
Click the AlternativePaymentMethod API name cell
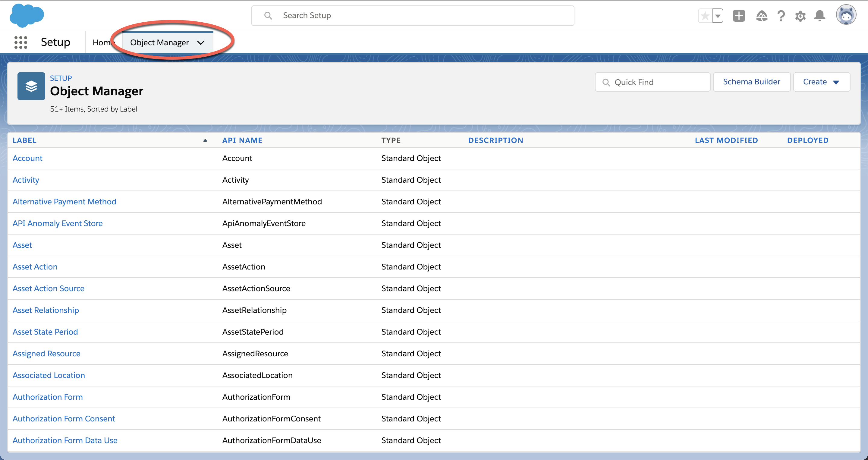(272, 202)
